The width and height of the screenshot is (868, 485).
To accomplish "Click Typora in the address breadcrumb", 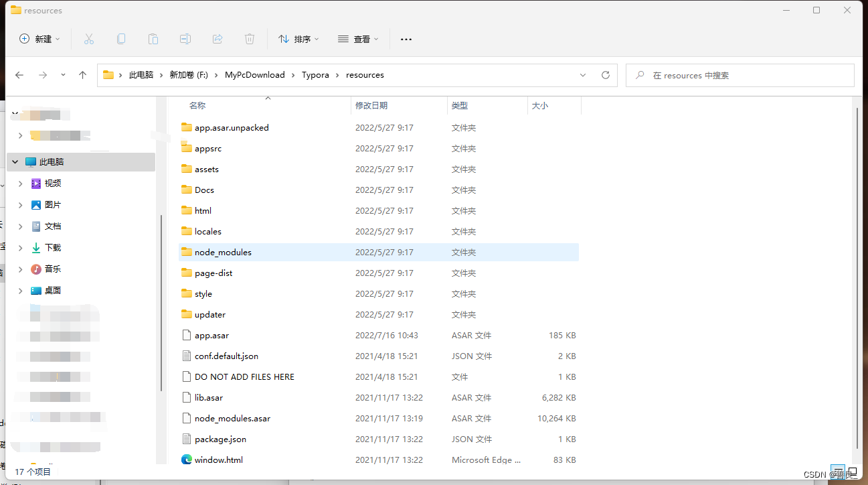I will [315, 75].
